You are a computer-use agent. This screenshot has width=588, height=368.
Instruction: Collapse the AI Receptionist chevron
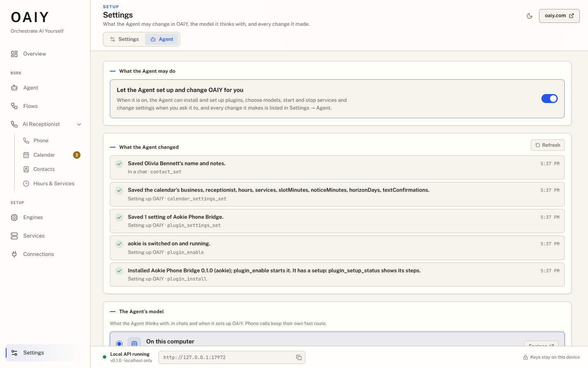79,124
